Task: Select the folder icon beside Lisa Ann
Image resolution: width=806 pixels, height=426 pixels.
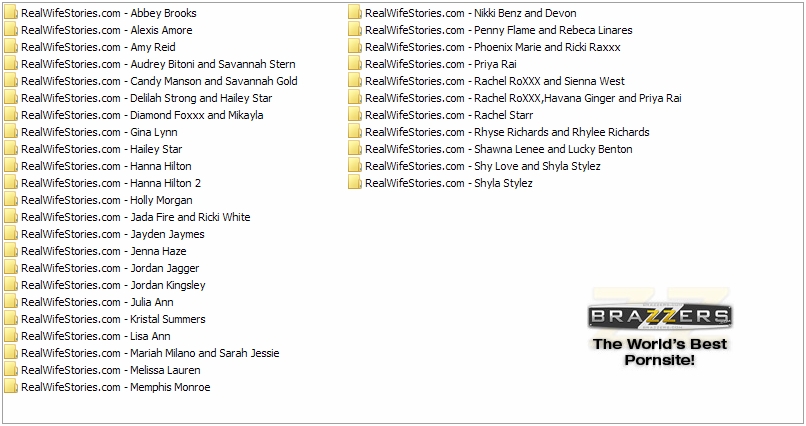Action: (x=11, y=336)
